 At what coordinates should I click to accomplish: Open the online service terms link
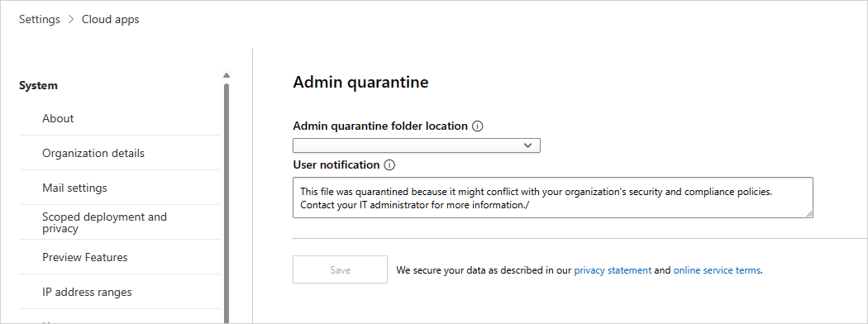coord(718,270)
